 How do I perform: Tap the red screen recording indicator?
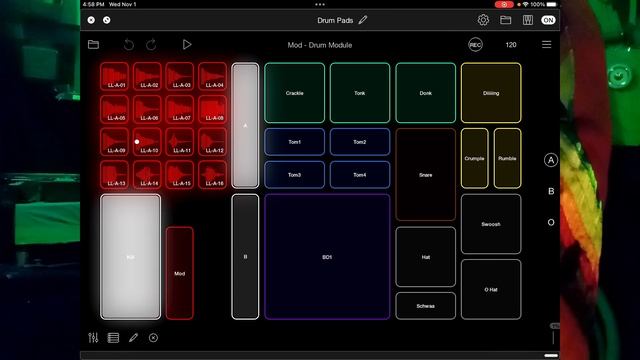(x=504, y=4)
